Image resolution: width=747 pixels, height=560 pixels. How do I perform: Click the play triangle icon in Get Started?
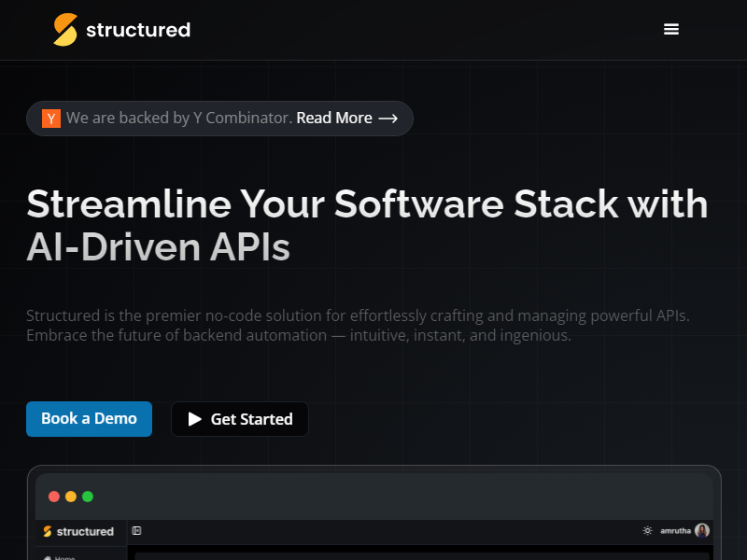pos(195,419)
